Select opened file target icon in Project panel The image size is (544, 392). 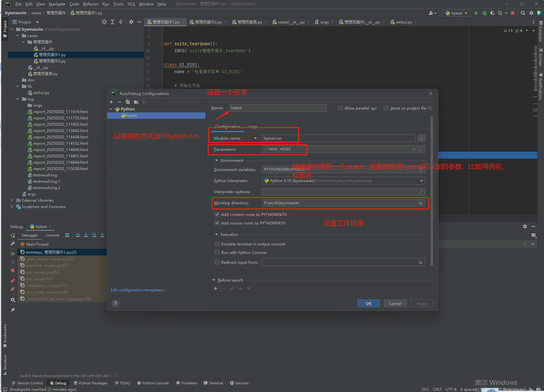(104, 22)
